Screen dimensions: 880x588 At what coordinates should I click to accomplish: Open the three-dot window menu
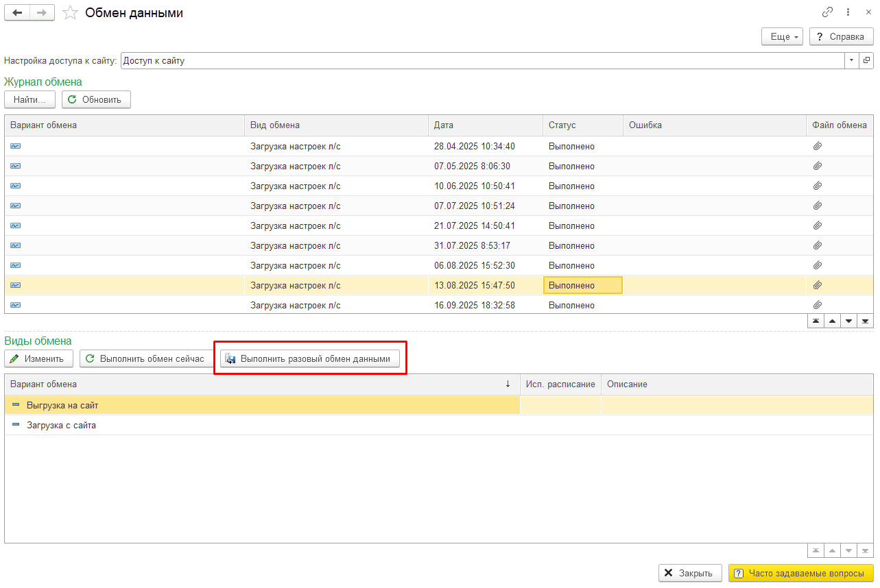(x=848, y=12)
